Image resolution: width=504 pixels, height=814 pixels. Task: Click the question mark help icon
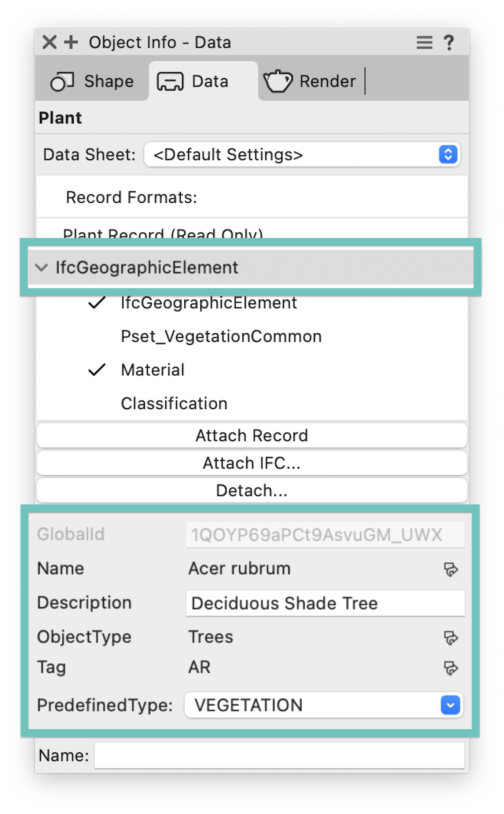coord(449,43)
